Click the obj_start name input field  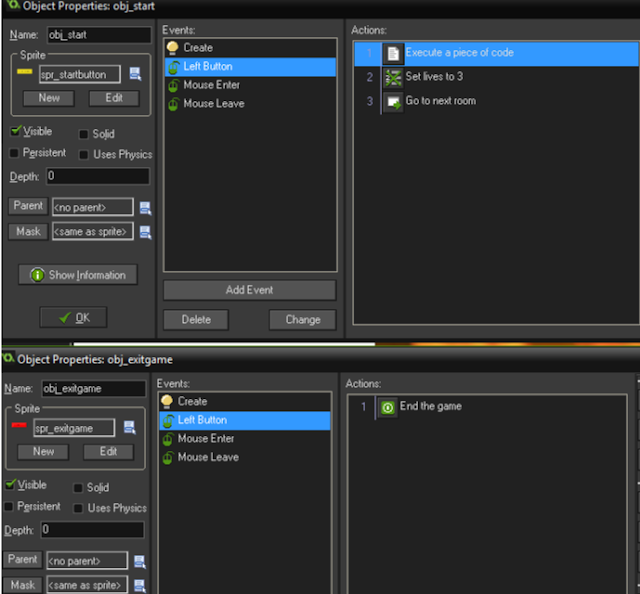pyautogui.click(x=99, y=35)
